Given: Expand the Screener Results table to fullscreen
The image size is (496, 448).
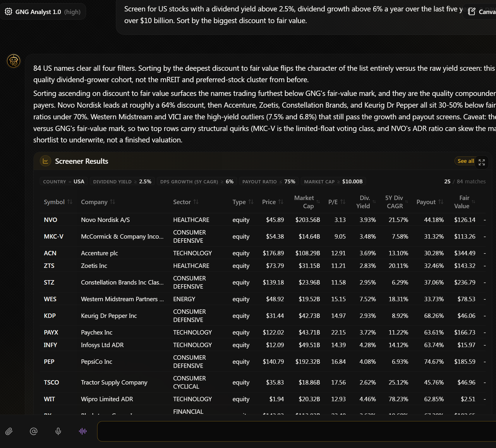Looking at the screenshot, I should [482, 162].
